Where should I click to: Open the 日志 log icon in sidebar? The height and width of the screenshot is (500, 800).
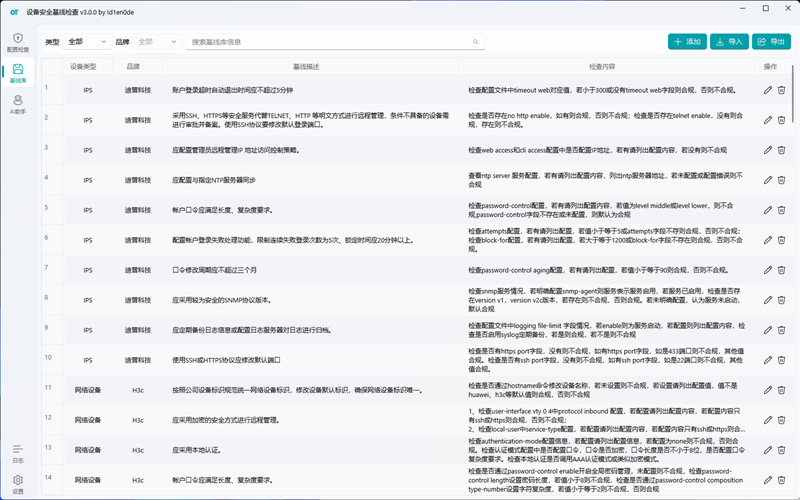(x=18, y=449)
